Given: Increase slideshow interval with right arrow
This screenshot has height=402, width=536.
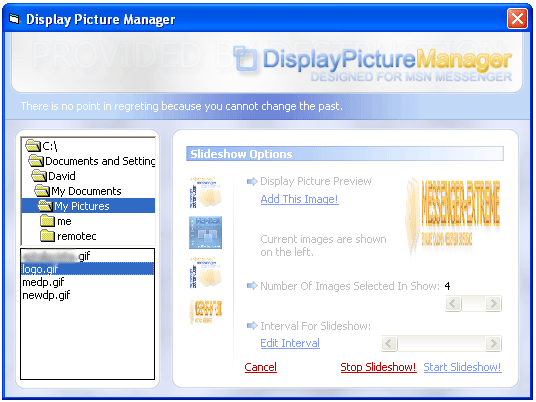Looking at the screenshot, I should 493,343.
